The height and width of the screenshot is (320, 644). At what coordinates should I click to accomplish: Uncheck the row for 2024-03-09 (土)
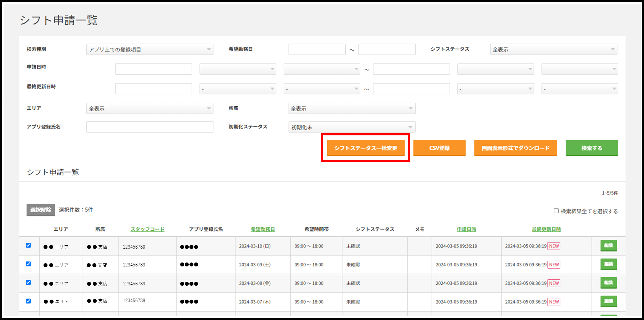(x=28, y=264)
